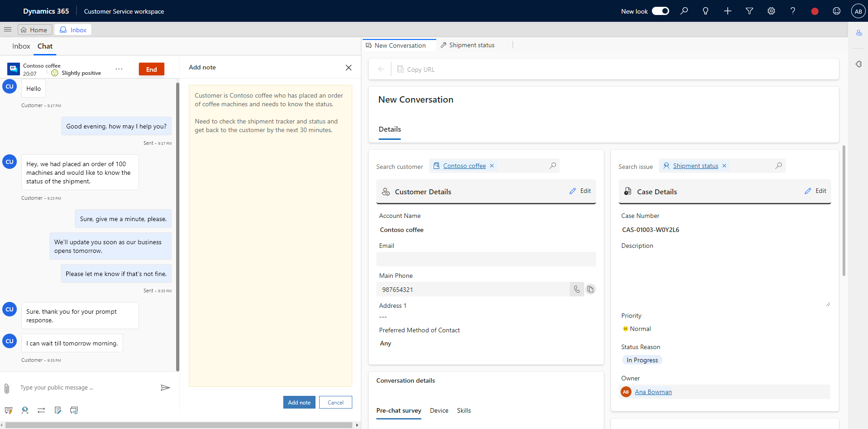The height and width of the screenshot is (429, 868).
Task: Send the message with arrow icon
Action: [x=165, y=388]
